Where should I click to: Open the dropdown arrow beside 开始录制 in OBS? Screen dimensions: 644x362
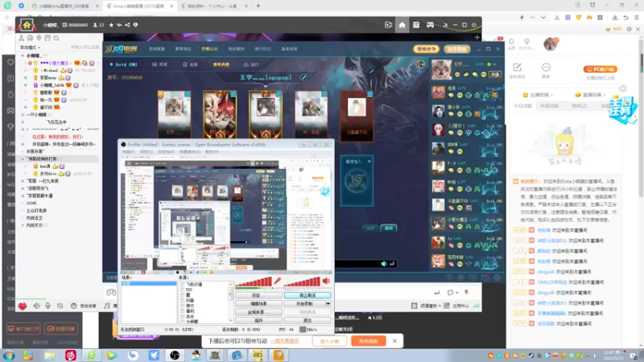328,304
